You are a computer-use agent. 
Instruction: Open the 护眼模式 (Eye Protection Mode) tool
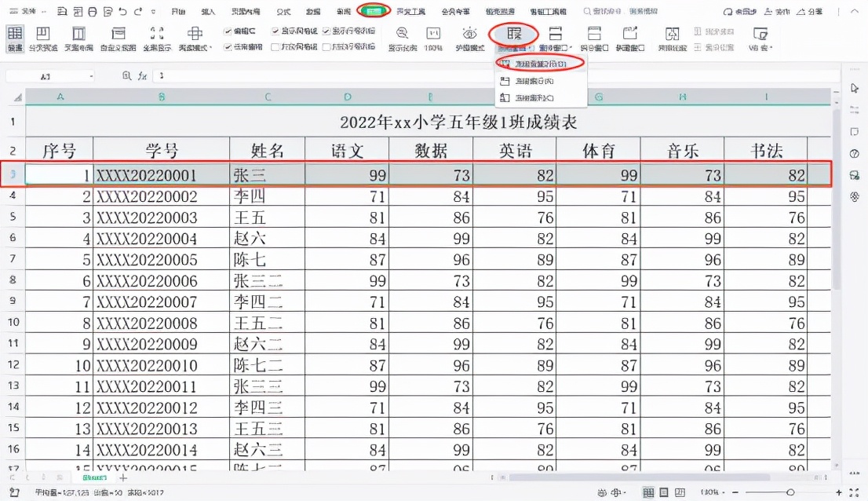click(469, 35)
